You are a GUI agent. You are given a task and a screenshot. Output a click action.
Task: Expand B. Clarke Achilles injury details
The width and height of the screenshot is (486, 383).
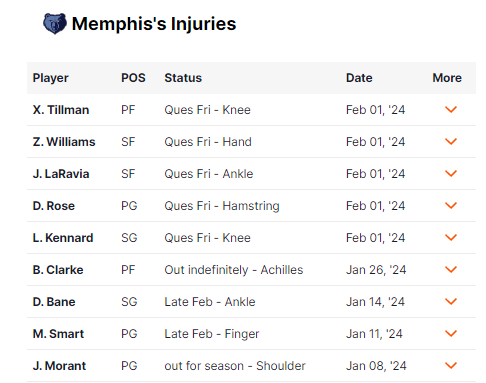451,270
